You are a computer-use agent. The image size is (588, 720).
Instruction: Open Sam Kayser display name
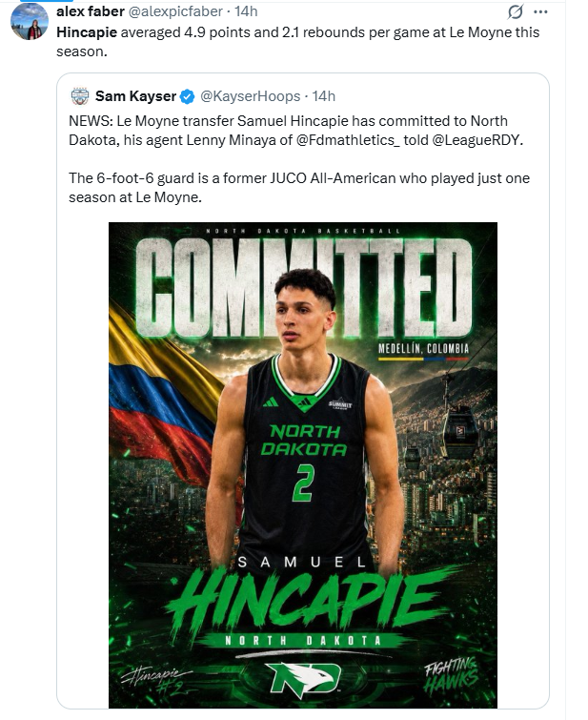point(136,96)
